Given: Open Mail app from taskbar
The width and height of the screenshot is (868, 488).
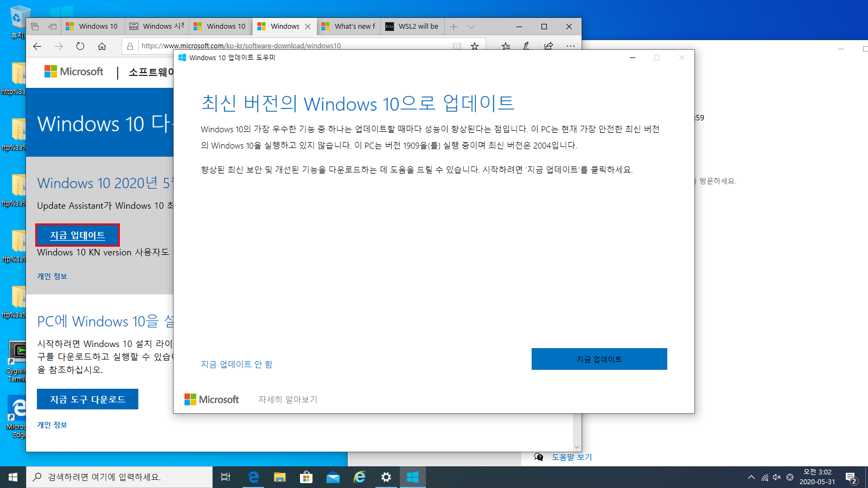Looking at the screenshot, I should (333, 477).
